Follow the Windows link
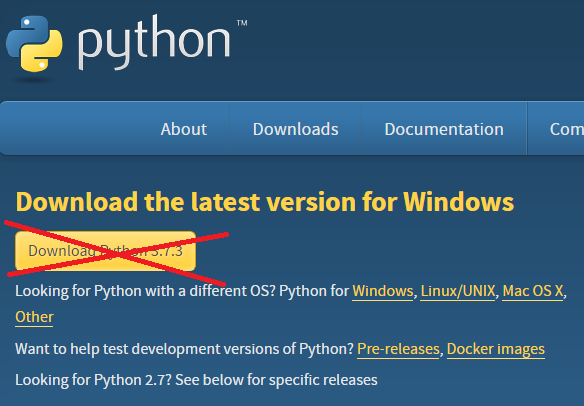This screenshot has width=584, height=406. 383,291
